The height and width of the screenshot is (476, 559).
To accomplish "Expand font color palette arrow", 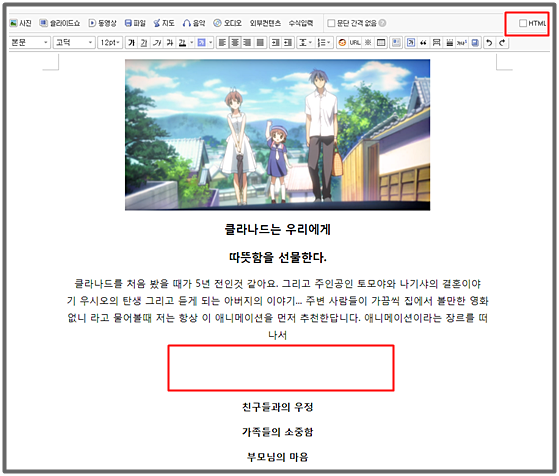I will tap(192, 43).
